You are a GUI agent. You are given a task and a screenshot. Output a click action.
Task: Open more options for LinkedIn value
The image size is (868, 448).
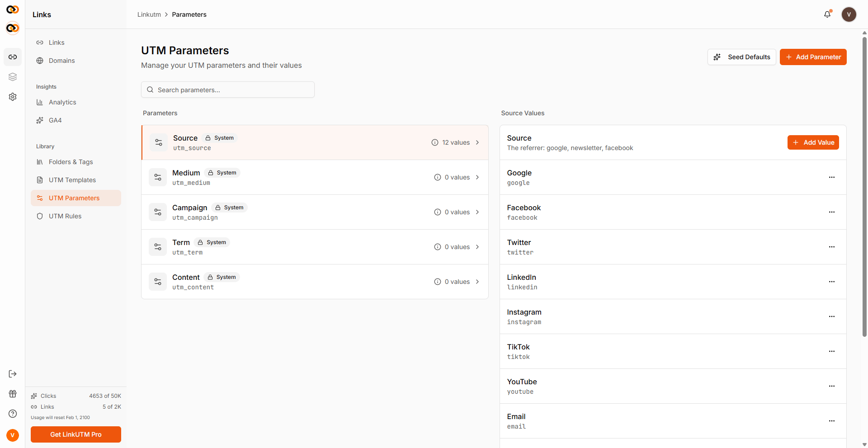832,282
